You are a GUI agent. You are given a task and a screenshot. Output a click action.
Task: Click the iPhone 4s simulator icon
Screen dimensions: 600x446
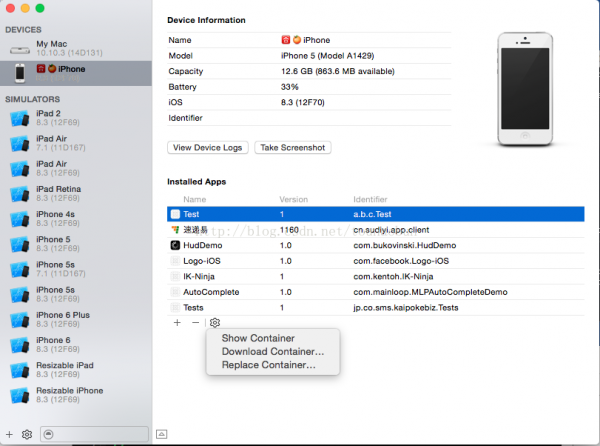click(20, 219)
